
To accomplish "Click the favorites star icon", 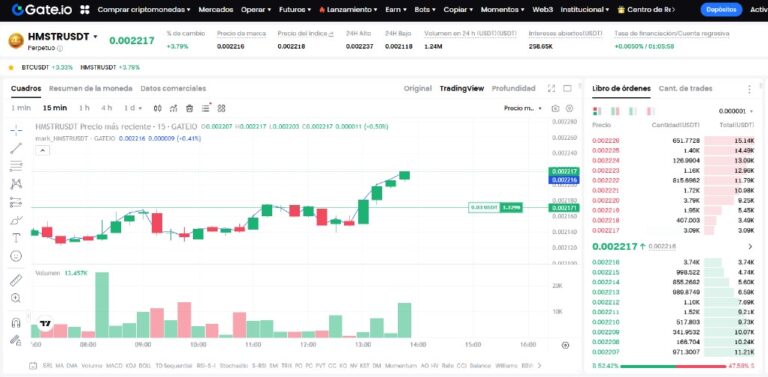I will (12, 68).
